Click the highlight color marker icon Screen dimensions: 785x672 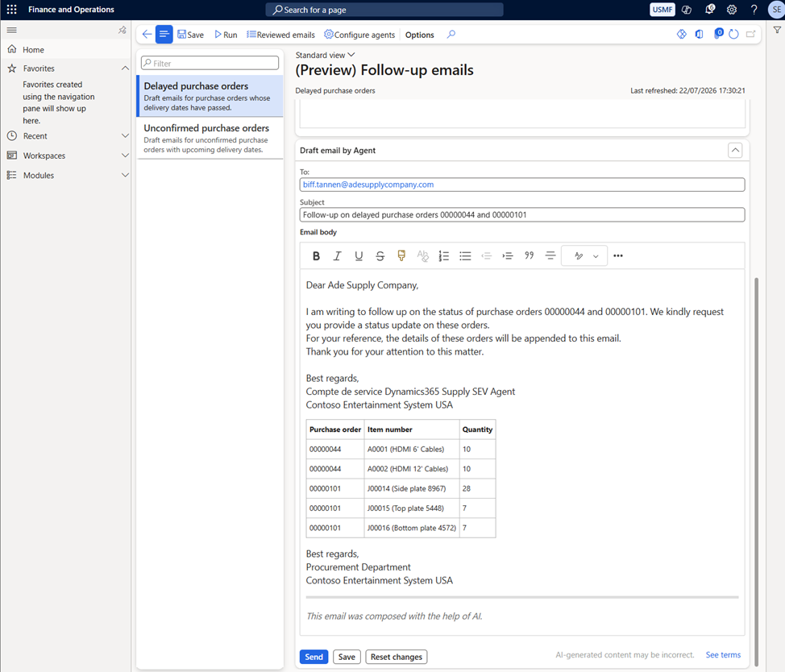click(x=401, y=255)
